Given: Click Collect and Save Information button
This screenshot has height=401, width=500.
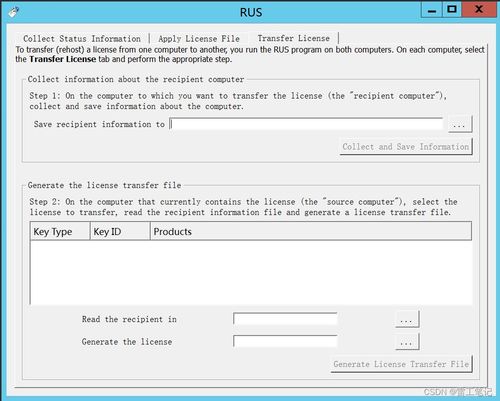Looking at the screenshot, I should coord(406,147).
